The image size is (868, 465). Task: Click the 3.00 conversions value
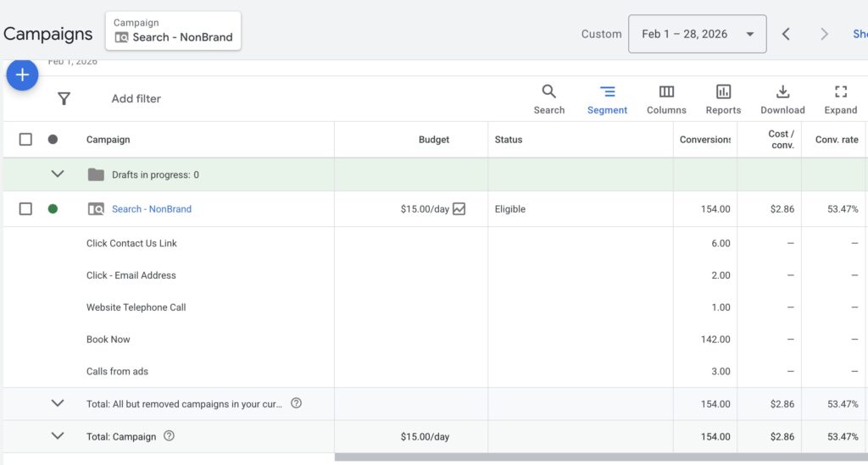[x=721, y=372]
